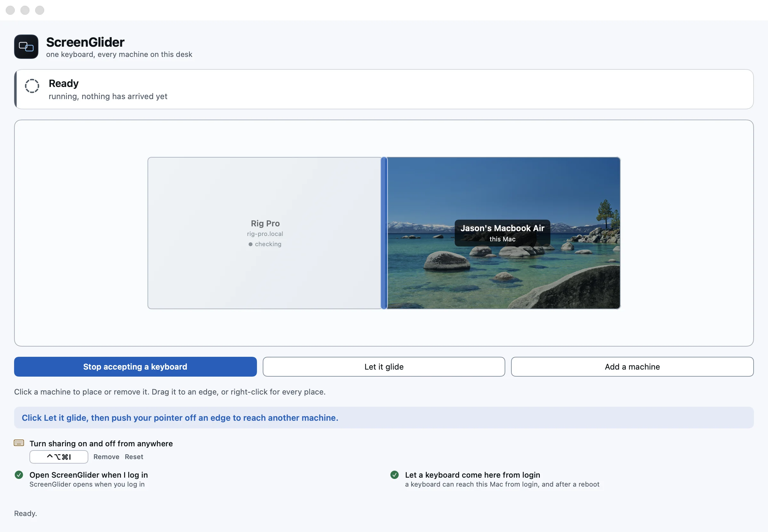768x532 pixels.
Task: Click 'running, nothing has arrived yet' text
Action: pos(108,96)
